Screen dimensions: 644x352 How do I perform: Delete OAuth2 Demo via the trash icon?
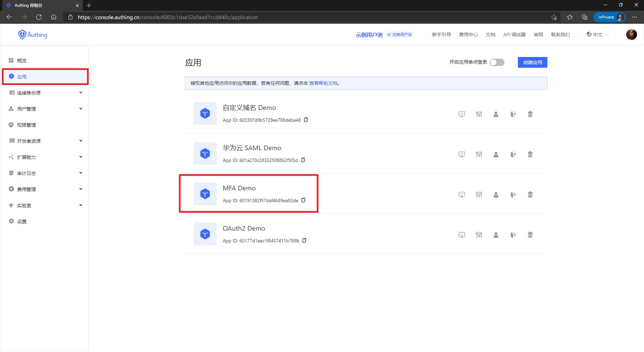(x=530, y=235)
